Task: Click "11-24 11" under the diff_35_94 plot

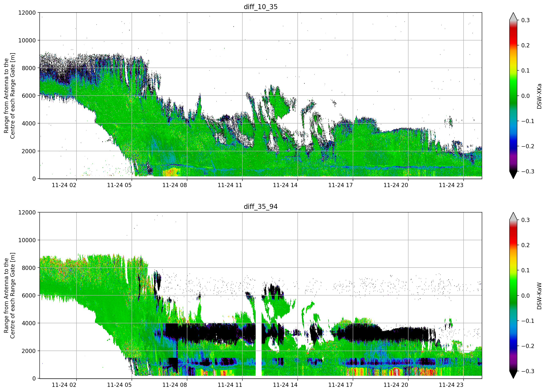Action: point(230,385)
